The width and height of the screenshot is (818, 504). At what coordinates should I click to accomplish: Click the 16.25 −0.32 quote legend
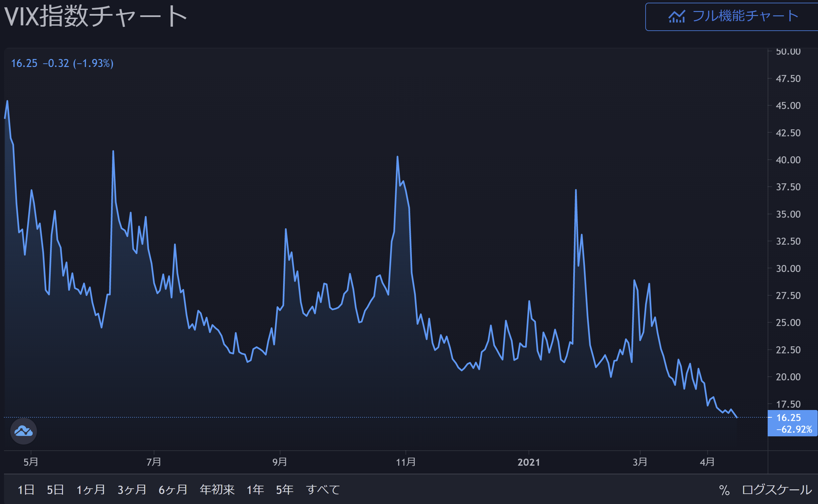pos(62,63)
